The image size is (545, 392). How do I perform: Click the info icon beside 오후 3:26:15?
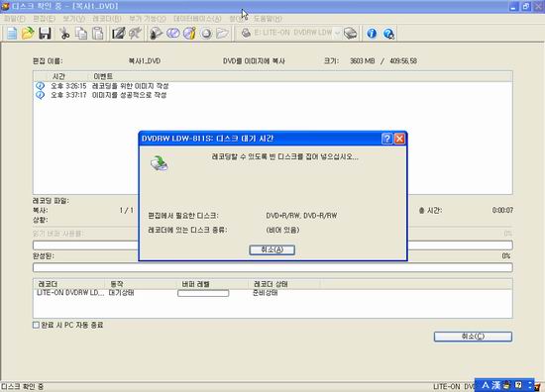tap(40, 86)
